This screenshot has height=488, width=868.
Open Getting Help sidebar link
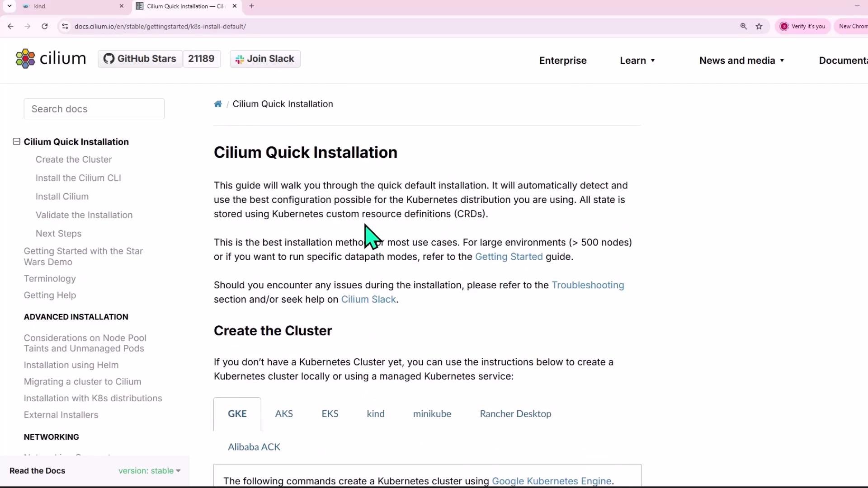click(50, 296)
